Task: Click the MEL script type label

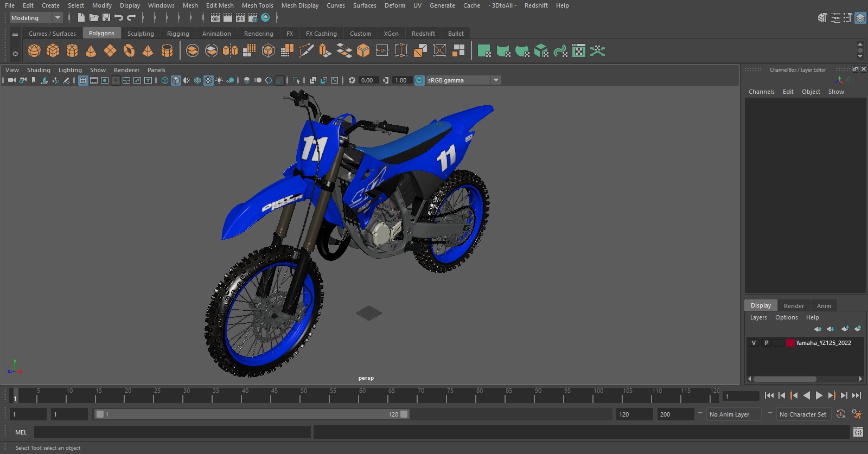Action: (21, 432)
